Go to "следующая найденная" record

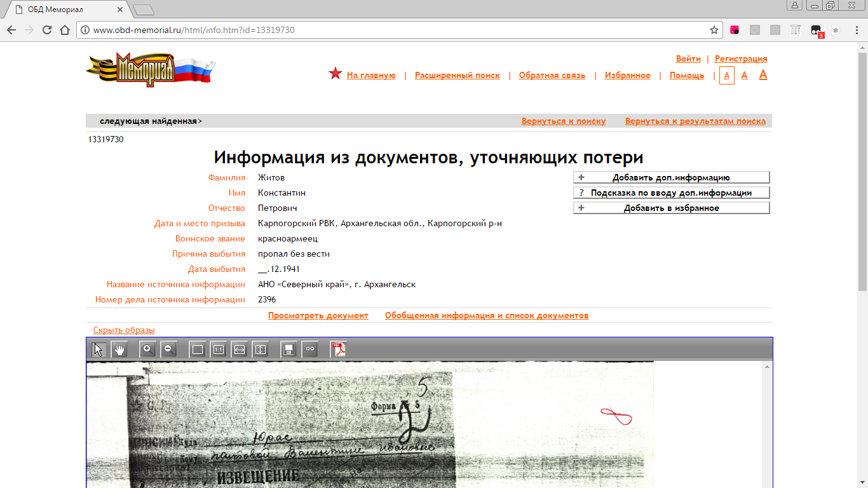pos(151,121)
